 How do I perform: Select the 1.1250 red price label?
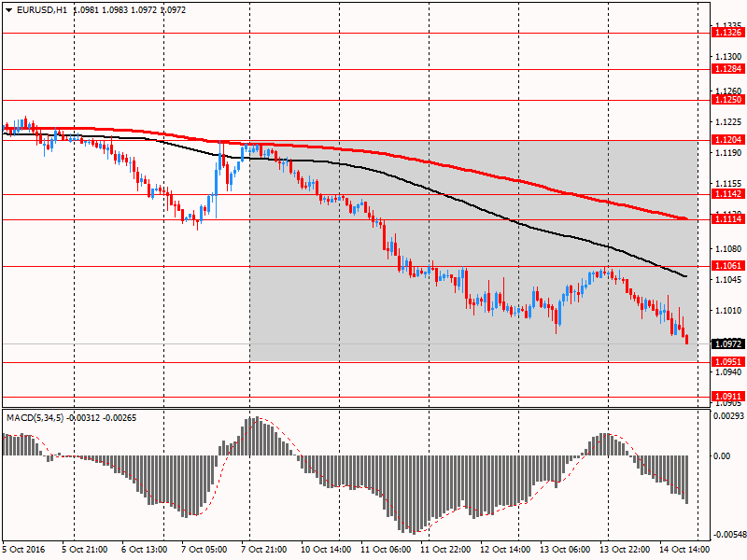click(x=727, y=99)
